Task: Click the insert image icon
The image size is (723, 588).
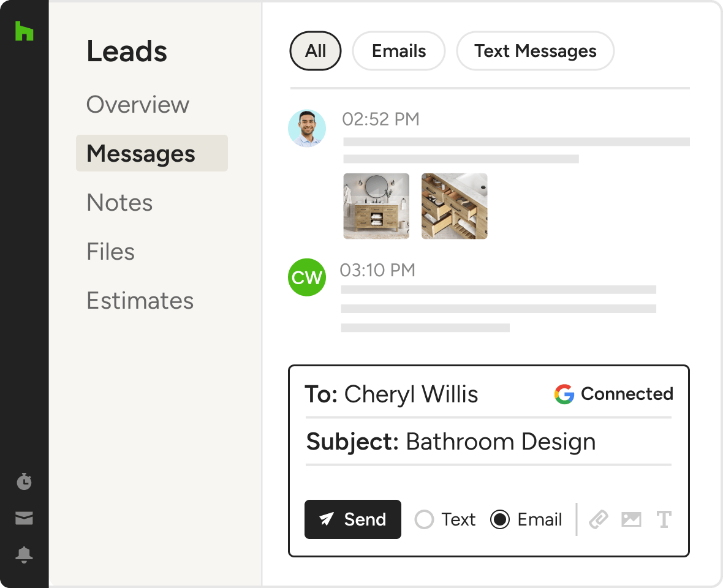Action: (631, 519)
